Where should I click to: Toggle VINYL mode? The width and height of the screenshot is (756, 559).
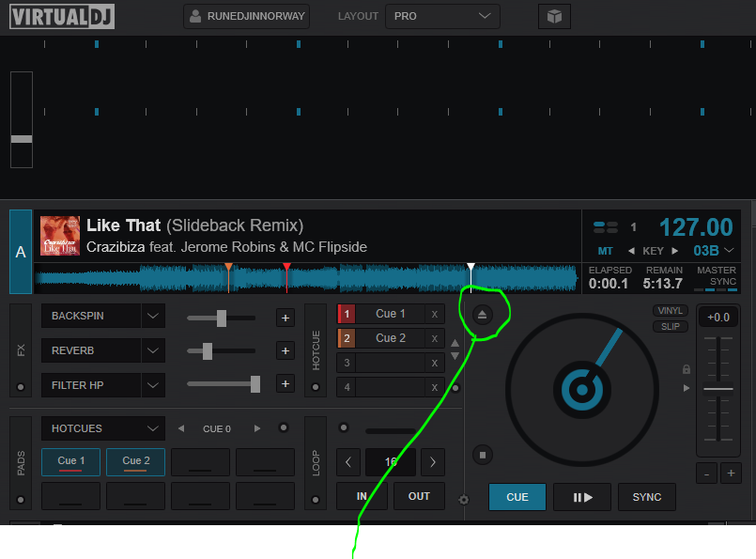[671, 311]
